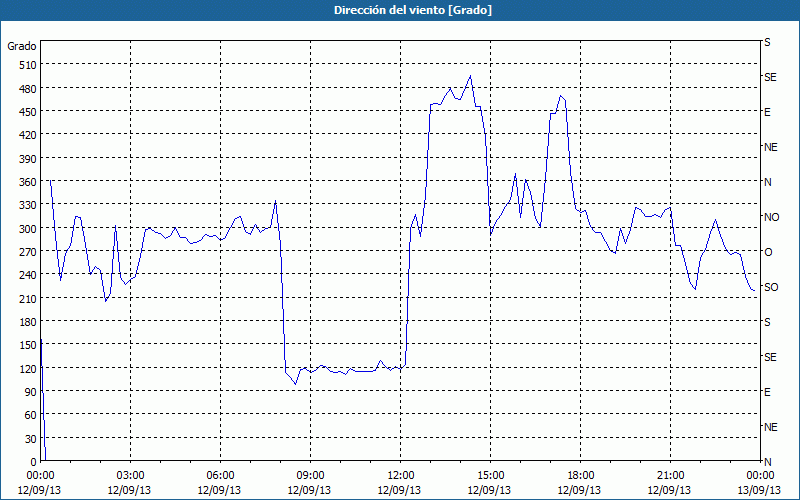The height and width of the screenshot is (500, 800).
Task: Click the 'E' compass label at 90 level
Action: click(767, 392)
